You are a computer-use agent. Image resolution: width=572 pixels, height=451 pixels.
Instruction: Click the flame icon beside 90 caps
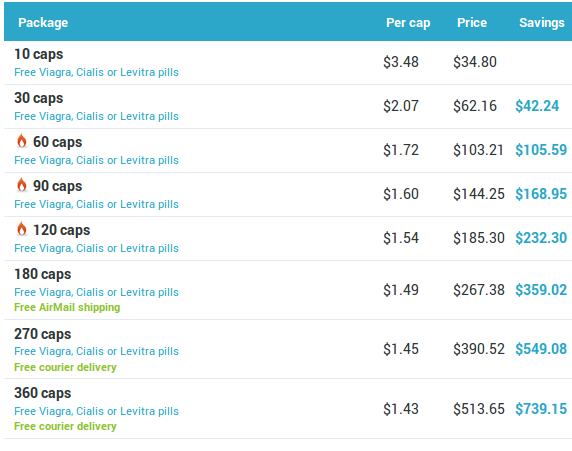coord(22,185)
